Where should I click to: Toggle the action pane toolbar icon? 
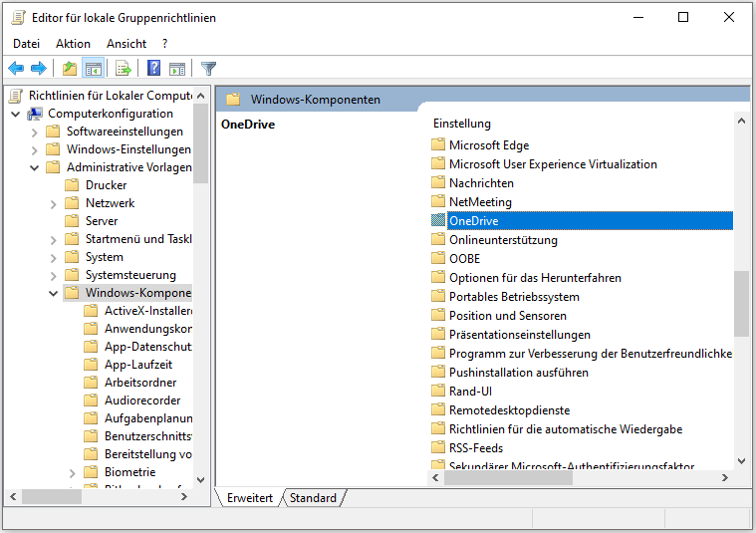pyautogui.click(x=177, y=69)
